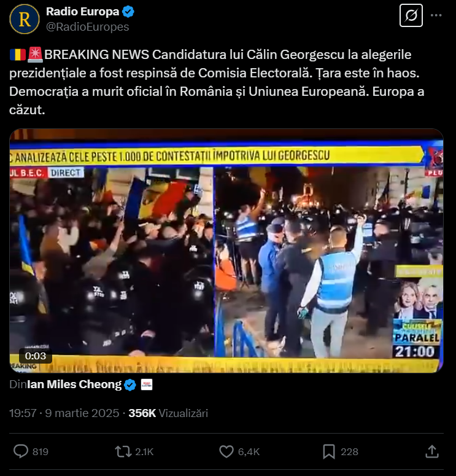Viewport: 456px width, 476px height.
Task: Click the 2.1K repost count
Action: pos(144,451)
